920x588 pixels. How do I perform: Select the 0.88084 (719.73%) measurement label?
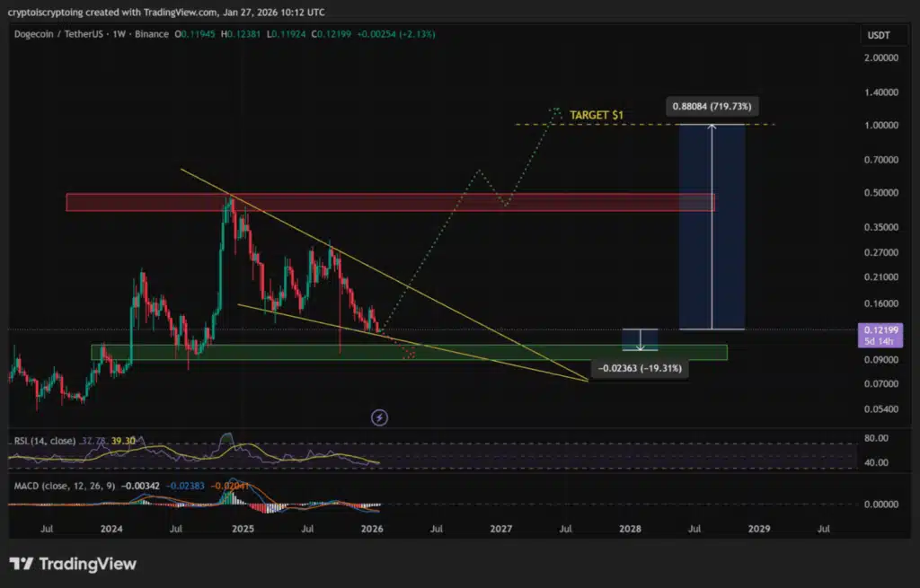[x=712, y=107]
